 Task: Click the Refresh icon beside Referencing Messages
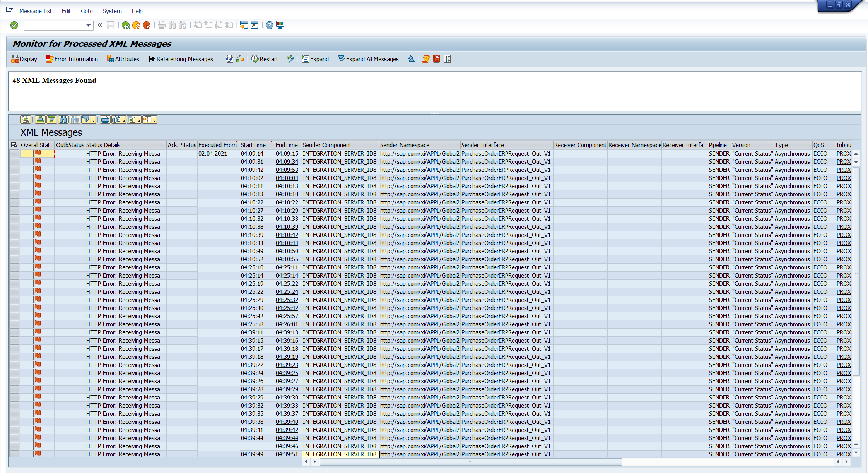click(229, 59)
